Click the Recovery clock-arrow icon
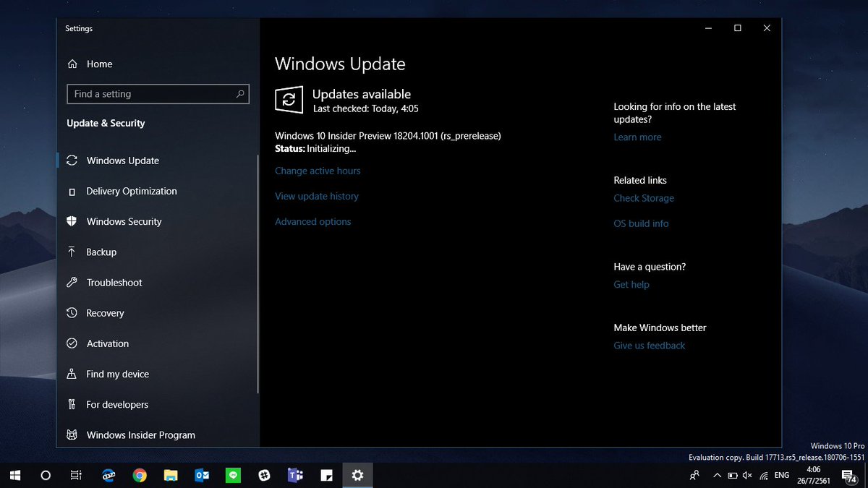This screenshot has height=488, width=868. click(72, 313)
